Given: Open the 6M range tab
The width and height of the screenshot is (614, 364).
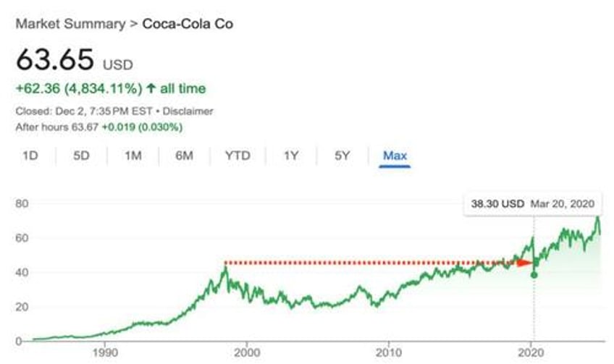Looking at the screenshot, I should [x=184, y=156].
